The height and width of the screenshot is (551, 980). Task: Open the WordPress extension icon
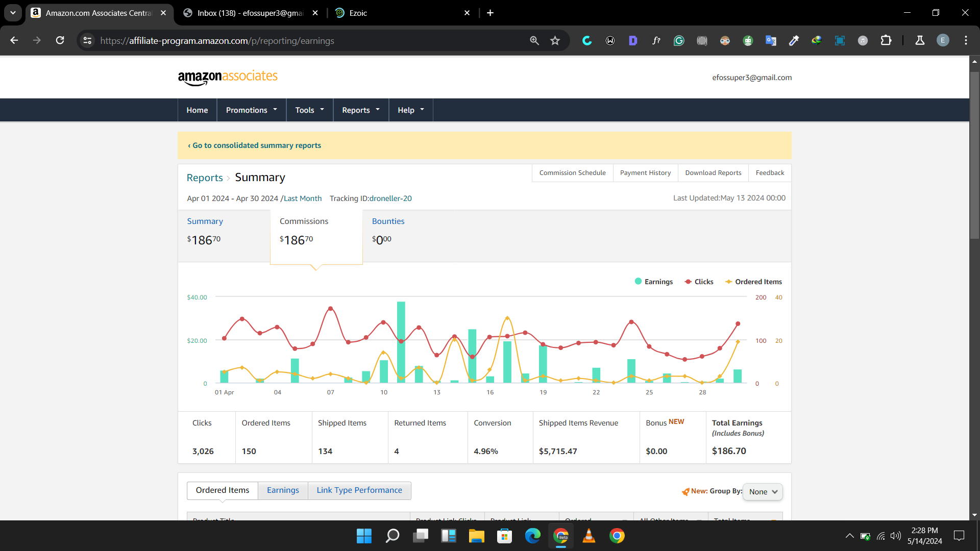[x=610, y=40]
